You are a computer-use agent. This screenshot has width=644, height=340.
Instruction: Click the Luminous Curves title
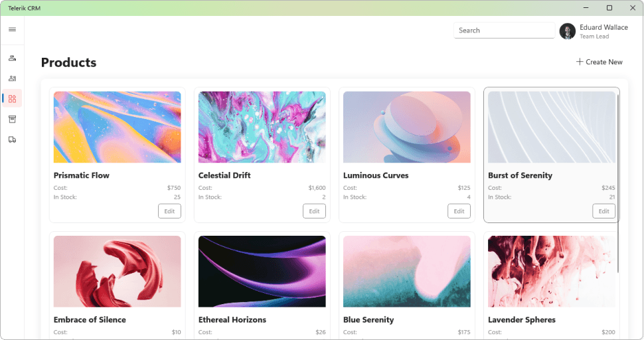coord(376,175)
